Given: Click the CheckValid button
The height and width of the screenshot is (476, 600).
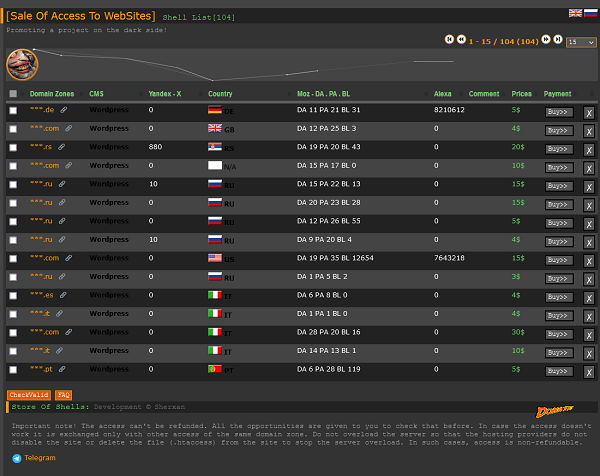Looking at the screenshot, I should tap(29, 395).
